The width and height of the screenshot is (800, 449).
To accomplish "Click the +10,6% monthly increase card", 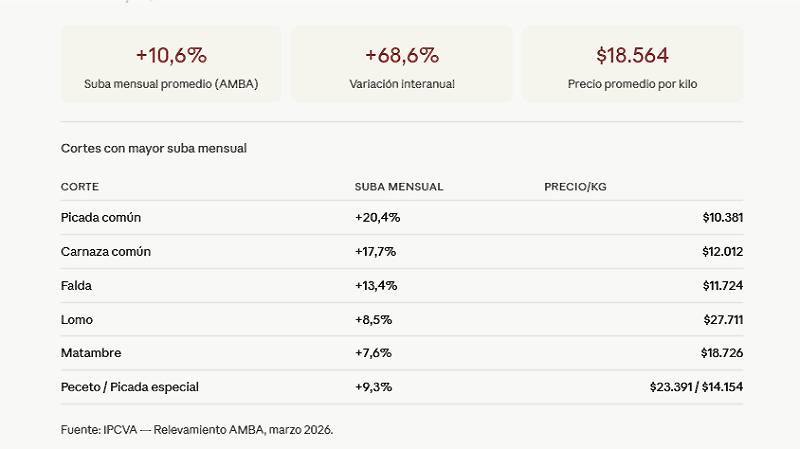I will tap(171, 65).
